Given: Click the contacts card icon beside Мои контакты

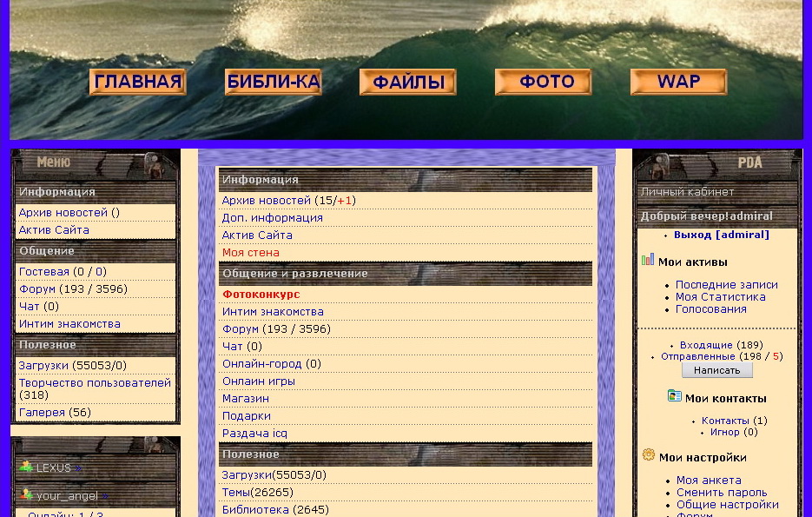Looking at the screenshot, I should [x=674, y=396].
